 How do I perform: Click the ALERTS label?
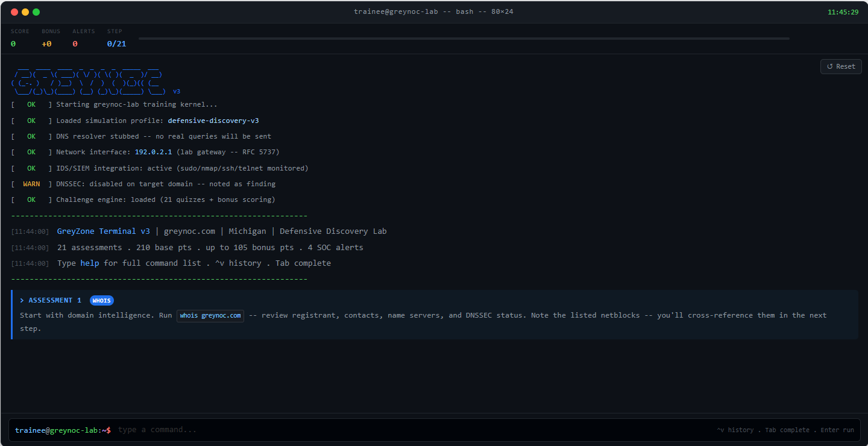click(x=84, y=31)
